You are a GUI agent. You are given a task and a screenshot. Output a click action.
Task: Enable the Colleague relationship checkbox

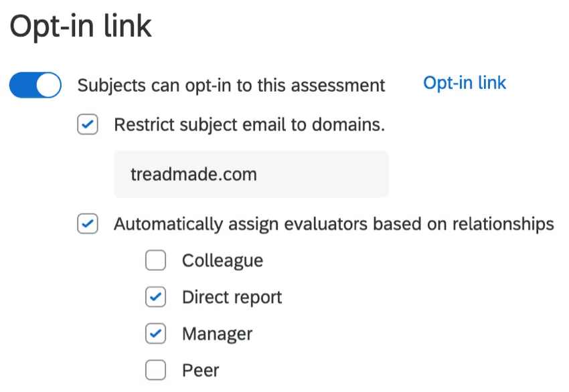pos(155,261)
